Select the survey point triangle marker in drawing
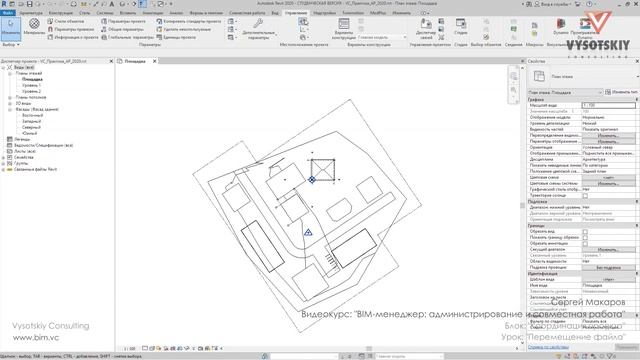640x360 pixels. point(308,232)
